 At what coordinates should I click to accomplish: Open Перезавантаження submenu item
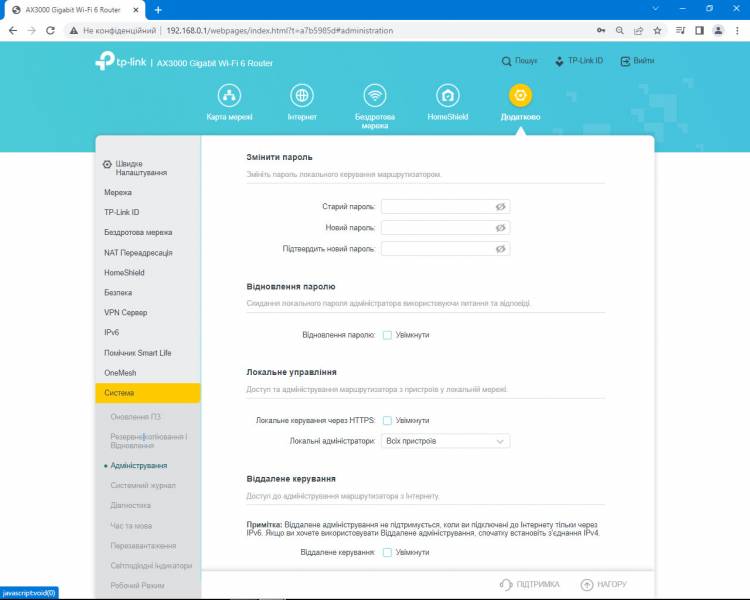(x=143, y=545)
